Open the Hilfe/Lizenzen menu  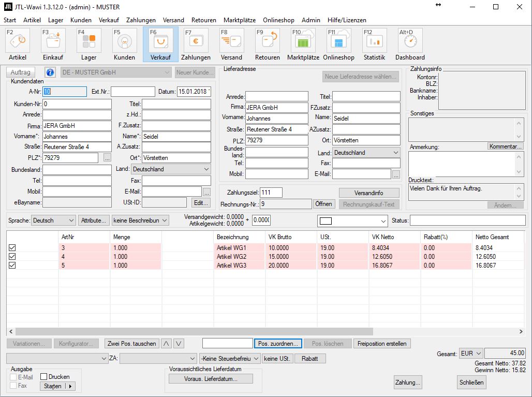[x=347, y=20]
